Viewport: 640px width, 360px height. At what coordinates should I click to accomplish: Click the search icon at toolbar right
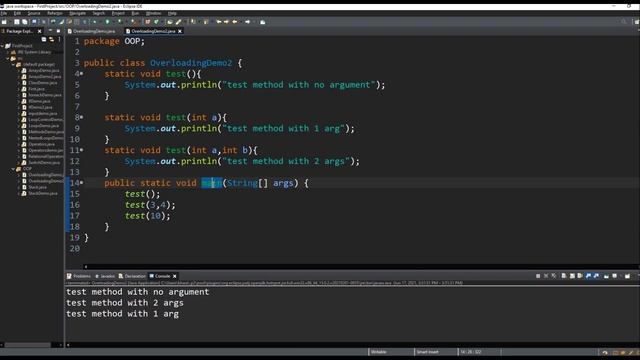point(623,22)
